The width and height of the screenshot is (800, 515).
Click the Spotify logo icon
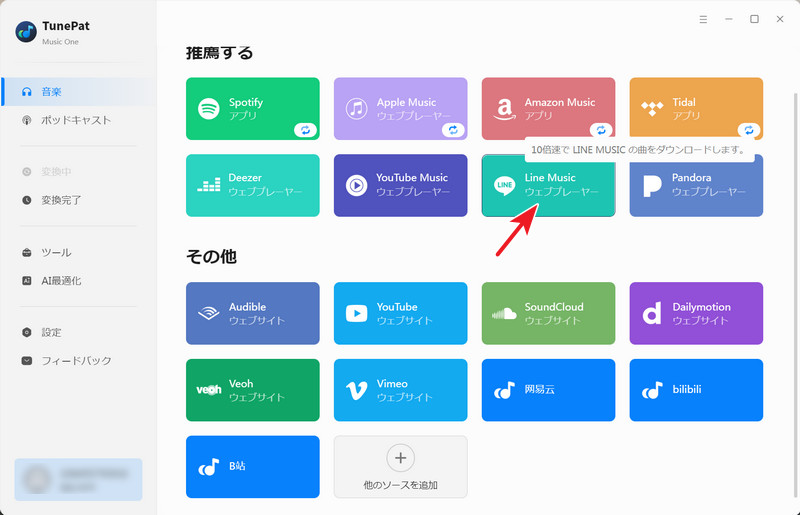click(209, 109)
